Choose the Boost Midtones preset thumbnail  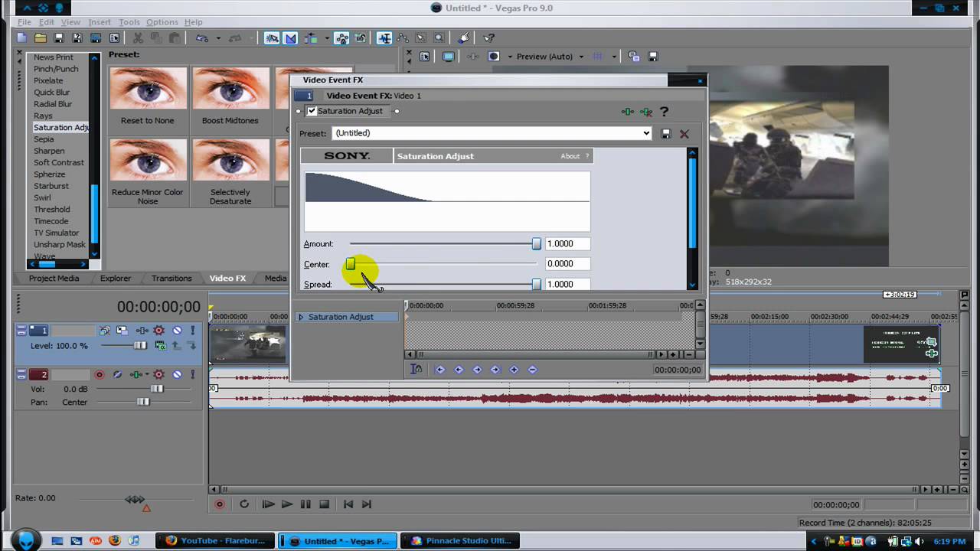pyautogui.click(x=230, y=88)
